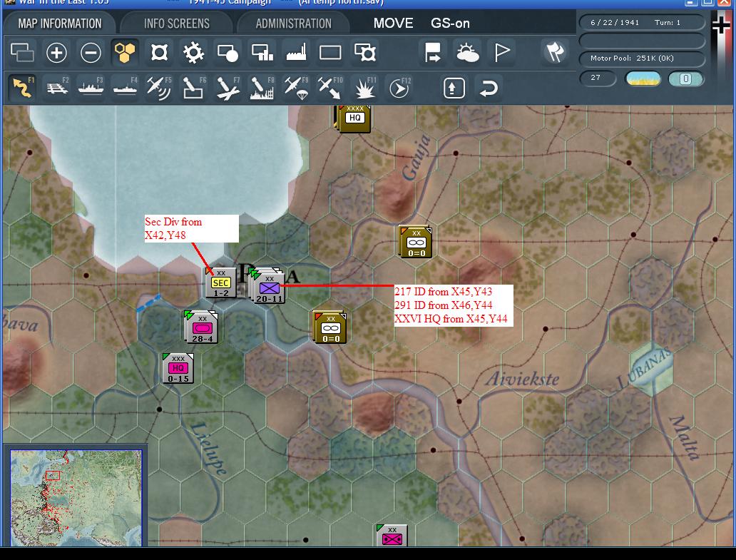
Task: Toggle bar chart screen overlay
Action: click(x=262, y=52)
